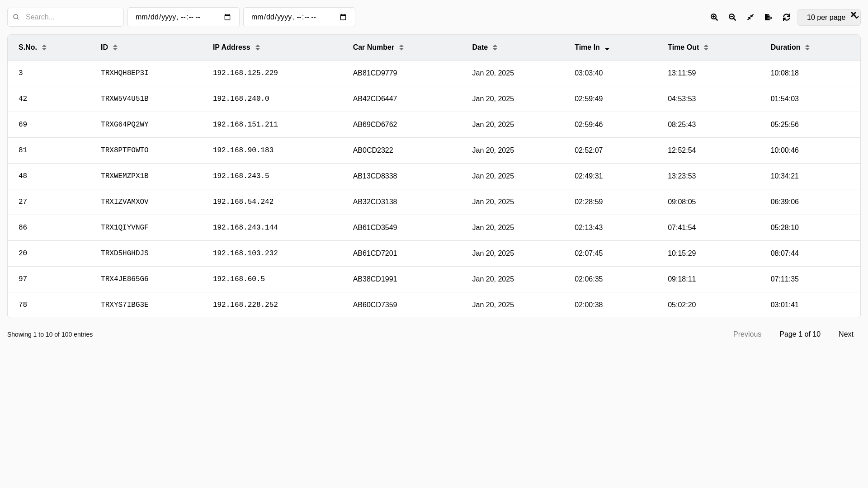Open calendar picker in first date field
The width and height of the screenshot is (868, 488).
(x=227, y=17)
